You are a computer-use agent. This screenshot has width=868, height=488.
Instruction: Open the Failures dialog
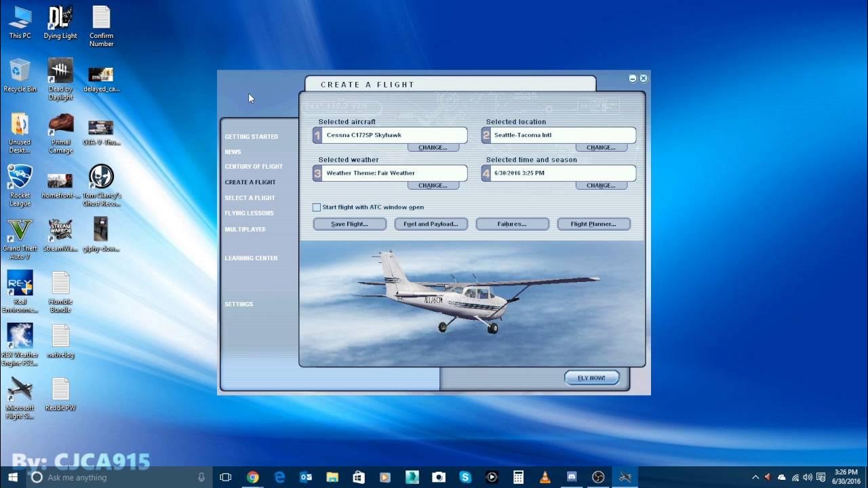coord(512,224)
